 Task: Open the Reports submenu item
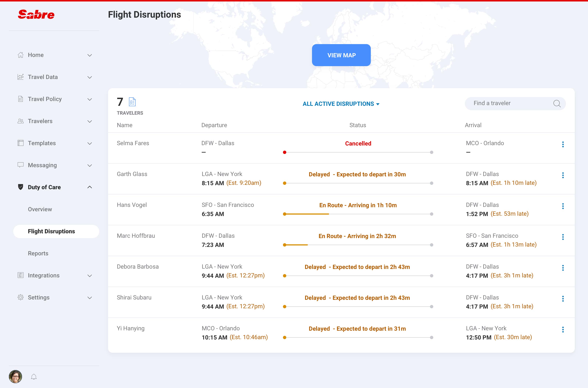coord(38,253)
